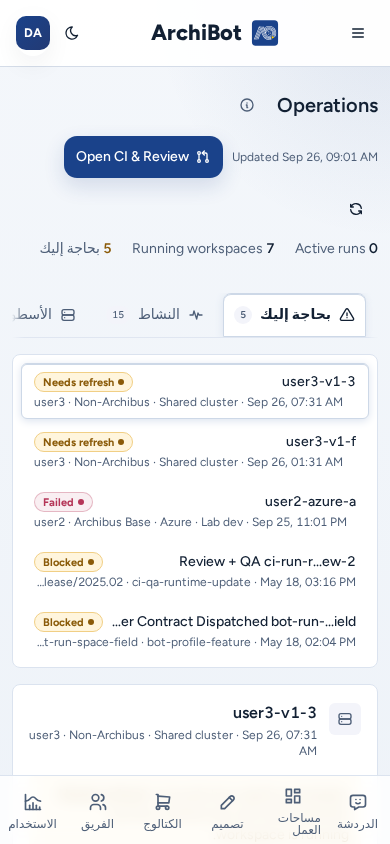Click the 5 بحاجة إليك summary stat
This screenshot has height=844, width=390.
point(75,249)
